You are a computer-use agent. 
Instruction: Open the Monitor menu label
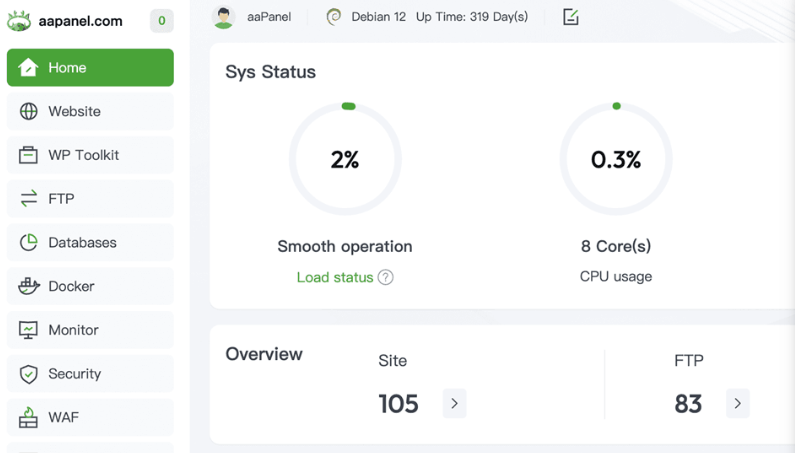pyautogui.click(x=74, y=330)
